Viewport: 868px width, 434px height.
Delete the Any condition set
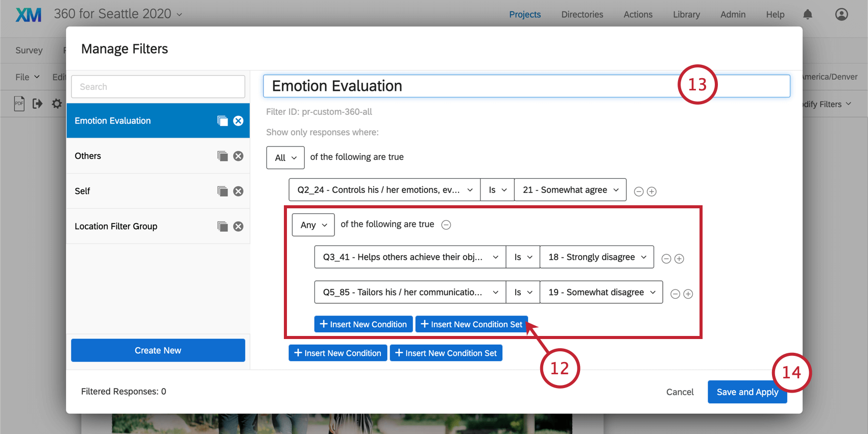coord(446,225)
